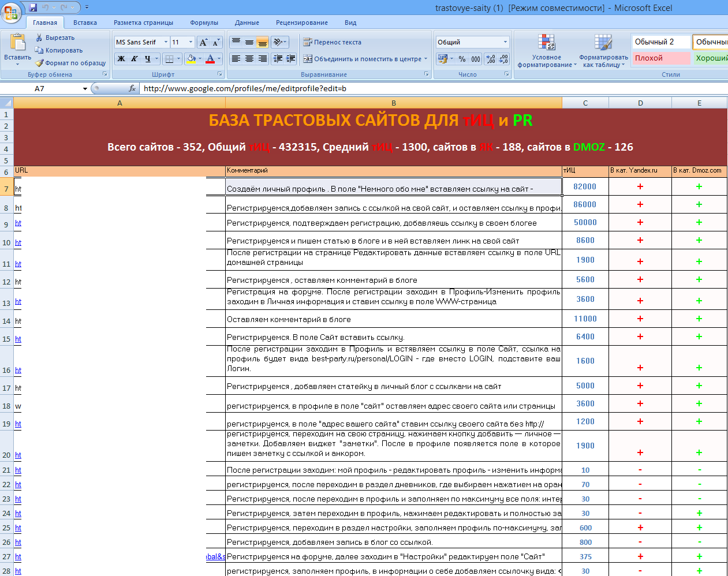
Task: Increase cell indent
Action: tap(290, 59)
